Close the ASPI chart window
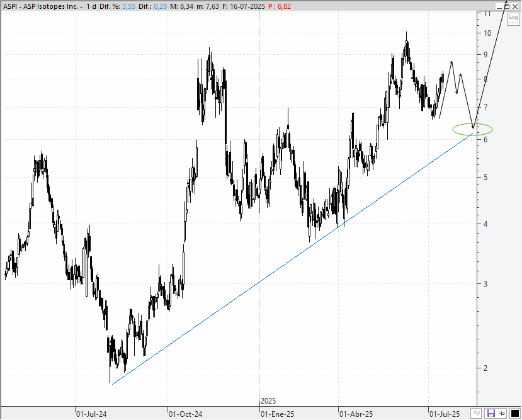The image size is (522, 420). [514, 6]
